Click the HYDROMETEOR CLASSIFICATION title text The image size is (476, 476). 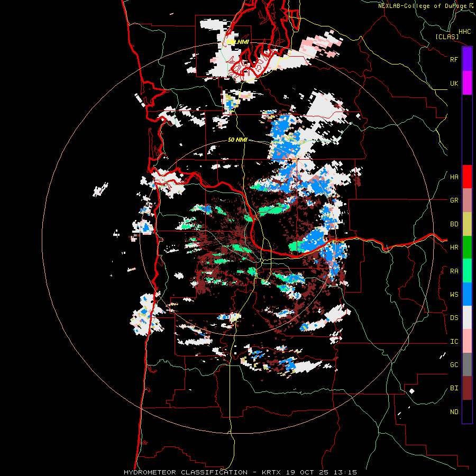tap(186, 472)
